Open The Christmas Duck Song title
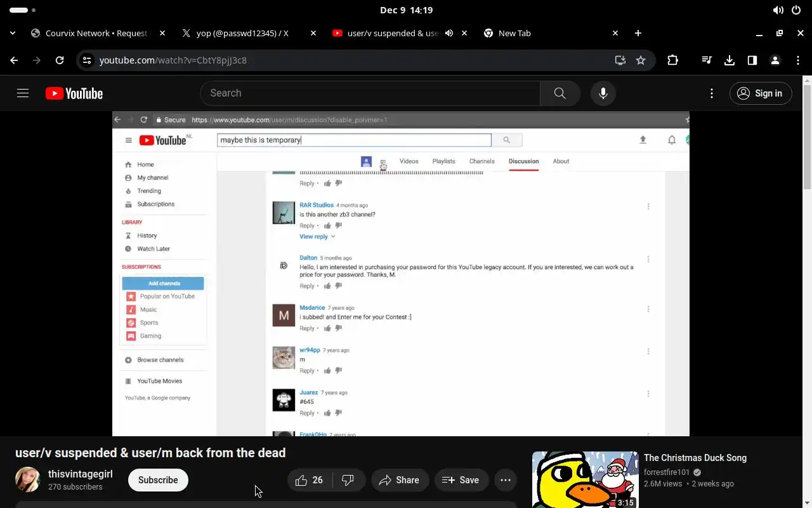The width and height of the screenshot is (812, 508). coord(695,458)
